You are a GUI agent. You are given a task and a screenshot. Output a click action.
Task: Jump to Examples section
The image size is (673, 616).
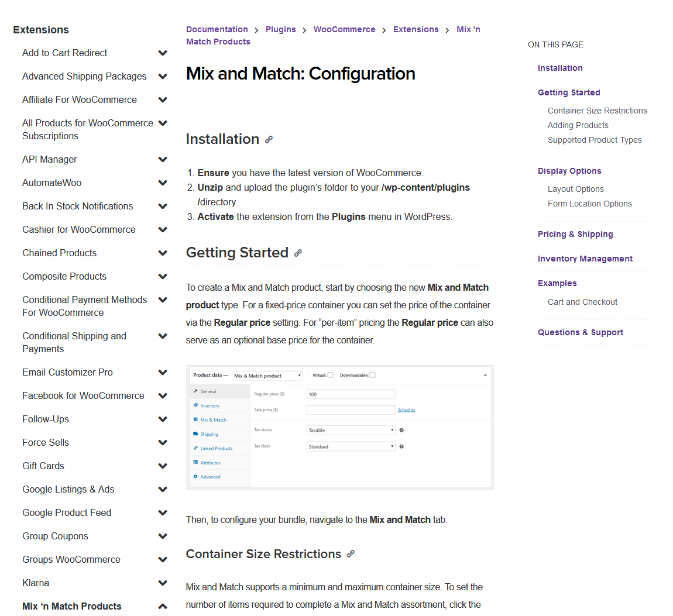(x=557, y=283)
